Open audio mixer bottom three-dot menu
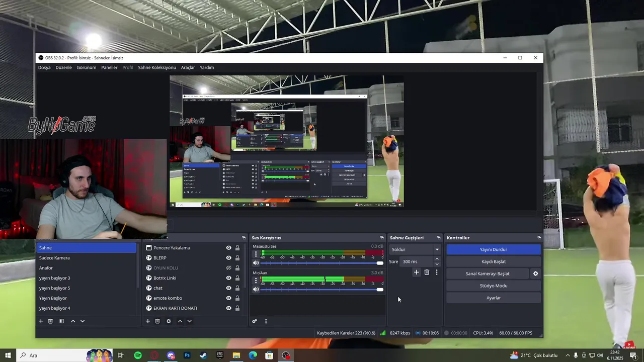644x362 pixels. coord(266,321)
